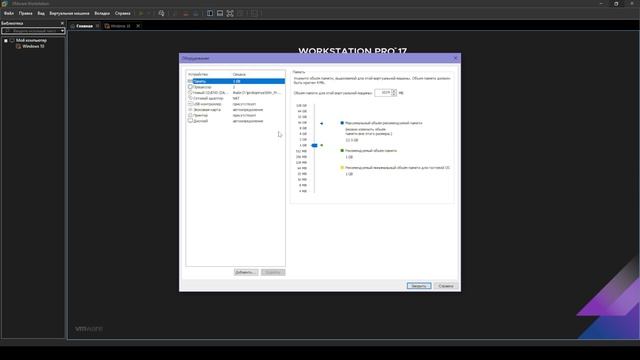Open the Правка menu
Screen dimensions: 640x360
(x=25, y=13)
